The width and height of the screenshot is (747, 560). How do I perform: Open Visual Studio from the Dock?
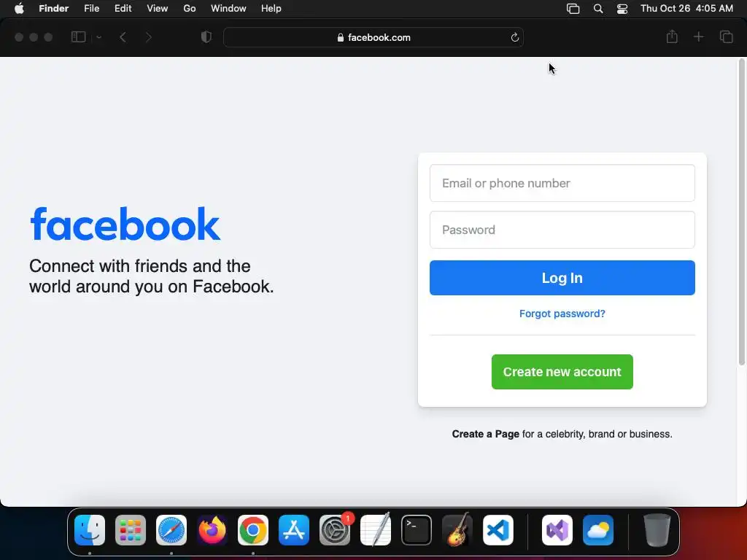point(557,530)
